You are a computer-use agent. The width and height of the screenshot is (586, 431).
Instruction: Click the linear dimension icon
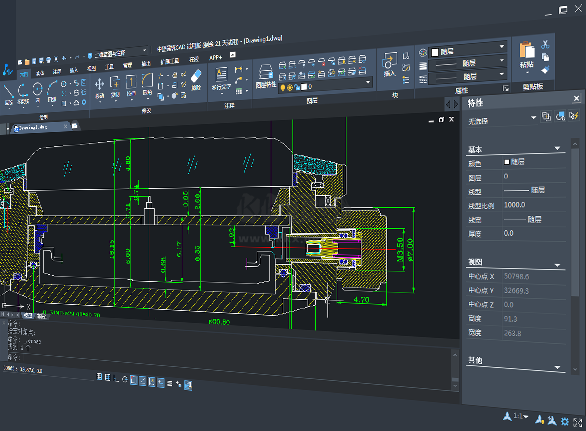coord(238,70)
